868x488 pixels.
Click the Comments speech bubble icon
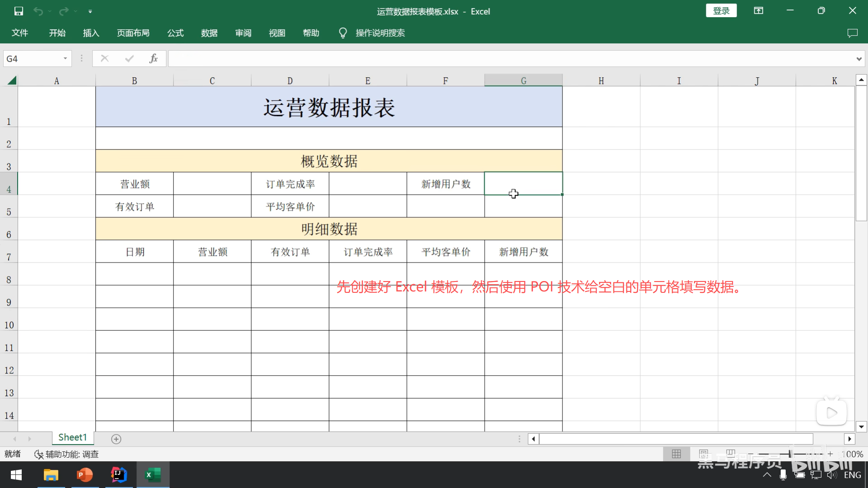tap(852, 33)
